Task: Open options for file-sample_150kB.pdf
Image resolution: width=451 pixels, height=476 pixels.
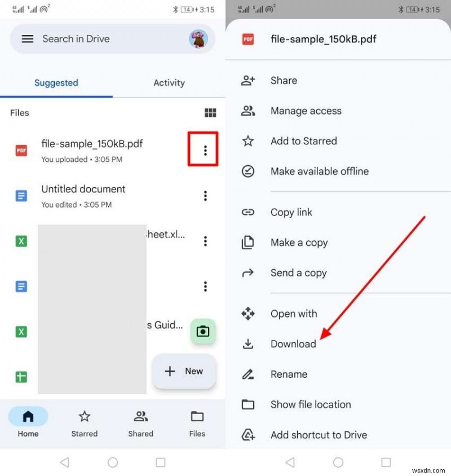Action: click(205, 151)
